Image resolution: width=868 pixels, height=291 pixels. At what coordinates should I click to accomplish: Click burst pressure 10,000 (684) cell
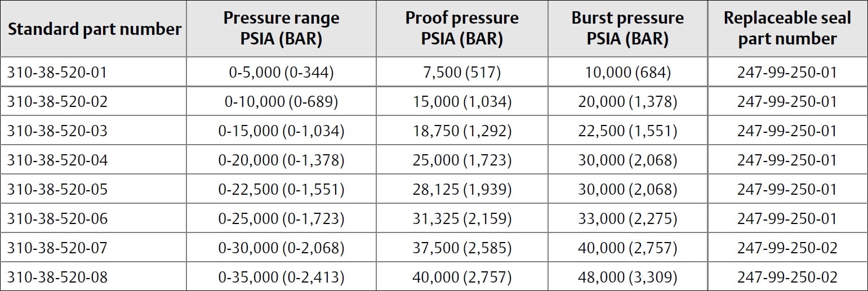(x=627, y=72)
